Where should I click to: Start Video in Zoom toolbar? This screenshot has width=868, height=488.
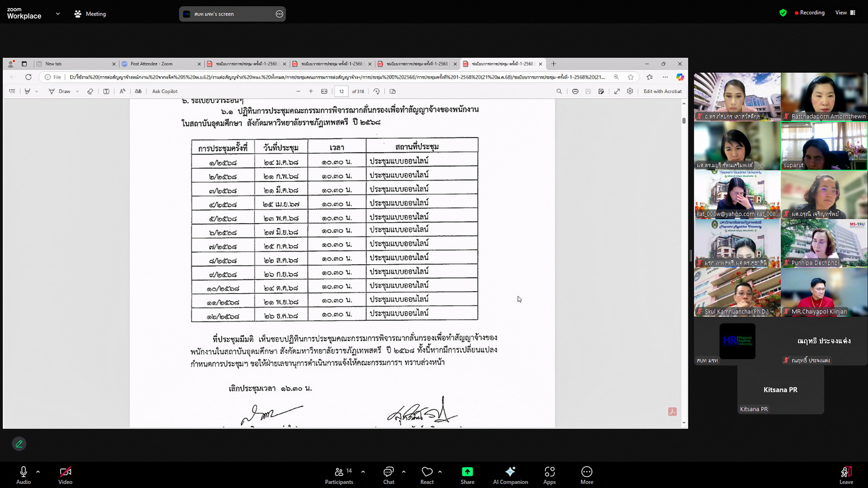(x=65, y=475)
